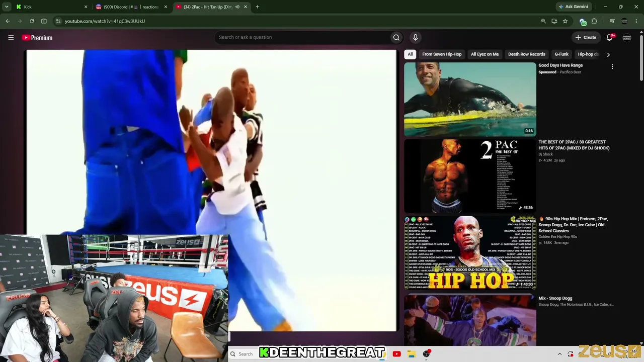Go to YouTube Premium home logo
The image size is (644, 362).
(37, 38)
